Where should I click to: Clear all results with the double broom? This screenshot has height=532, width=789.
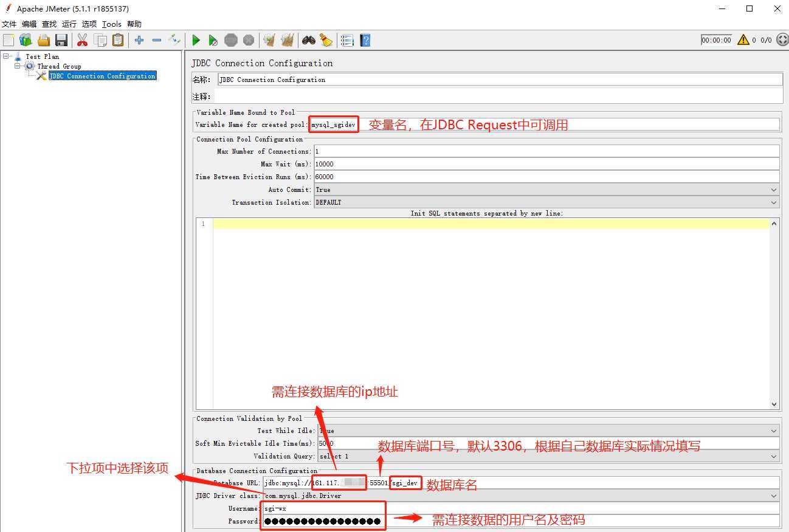(288, 40)
